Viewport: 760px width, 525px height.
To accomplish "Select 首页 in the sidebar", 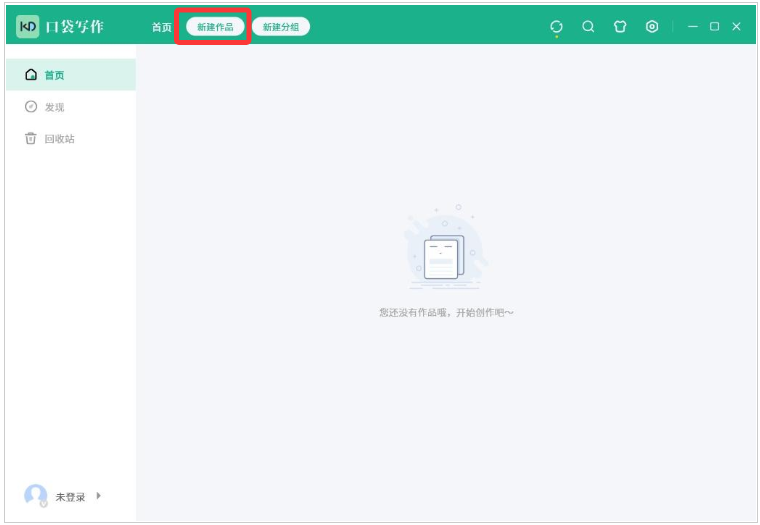I will pos(71,75).
